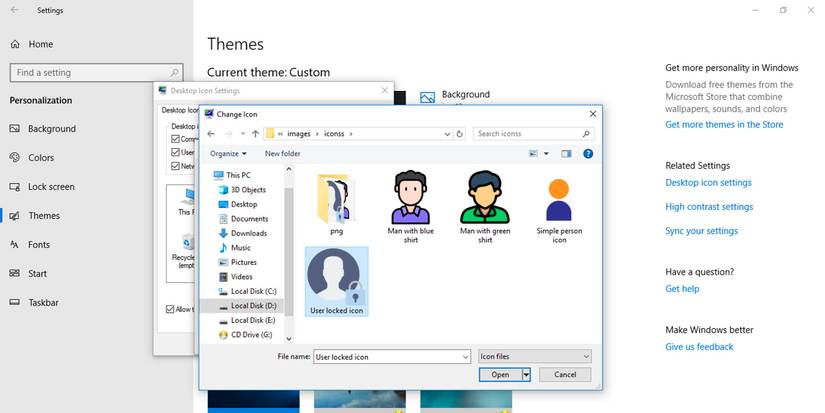
Task: Select Documents in navigation tree
Action: (244, 219)
